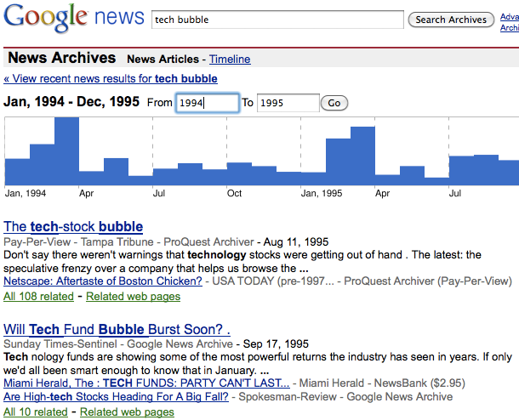Open All 108 related link

38,297
